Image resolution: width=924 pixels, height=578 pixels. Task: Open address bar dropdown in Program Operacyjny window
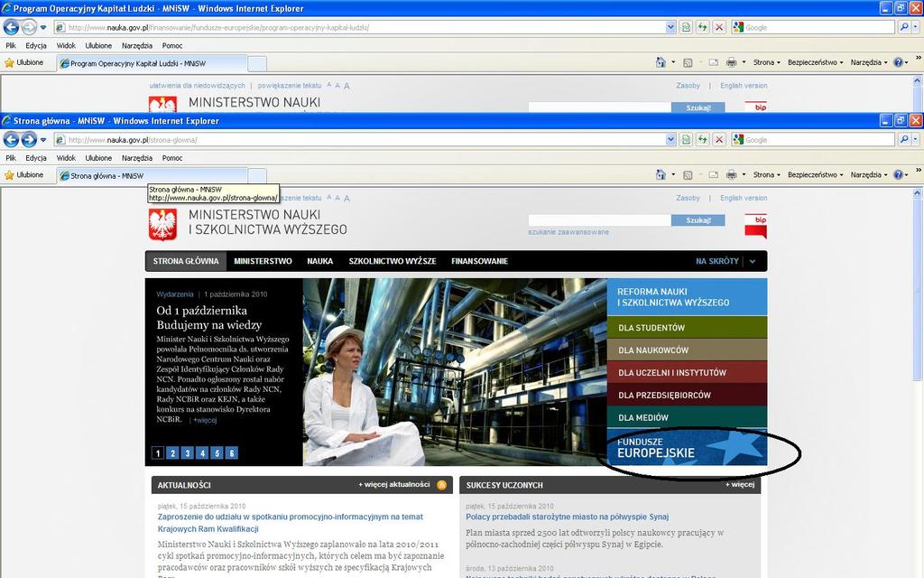pos(670,27)
